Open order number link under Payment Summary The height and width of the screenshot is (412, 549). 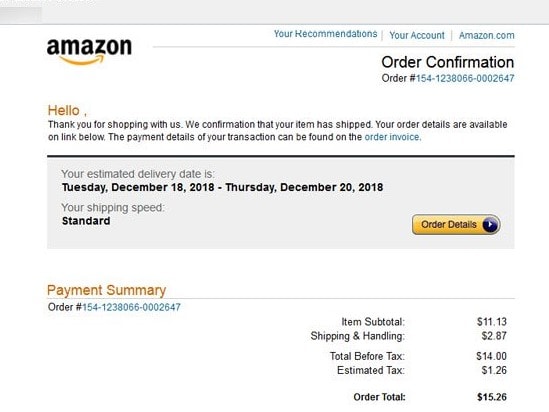point(131,307)
